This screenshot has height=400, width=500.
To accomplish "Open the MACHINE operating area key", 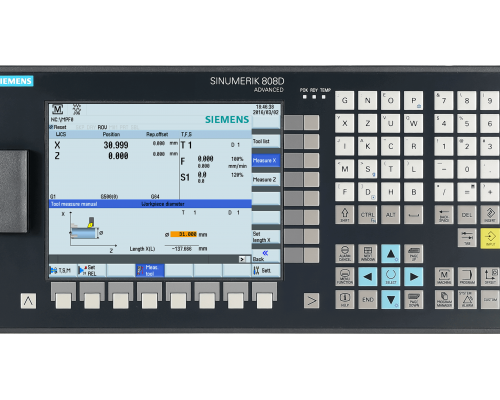I will pos(444,276).
